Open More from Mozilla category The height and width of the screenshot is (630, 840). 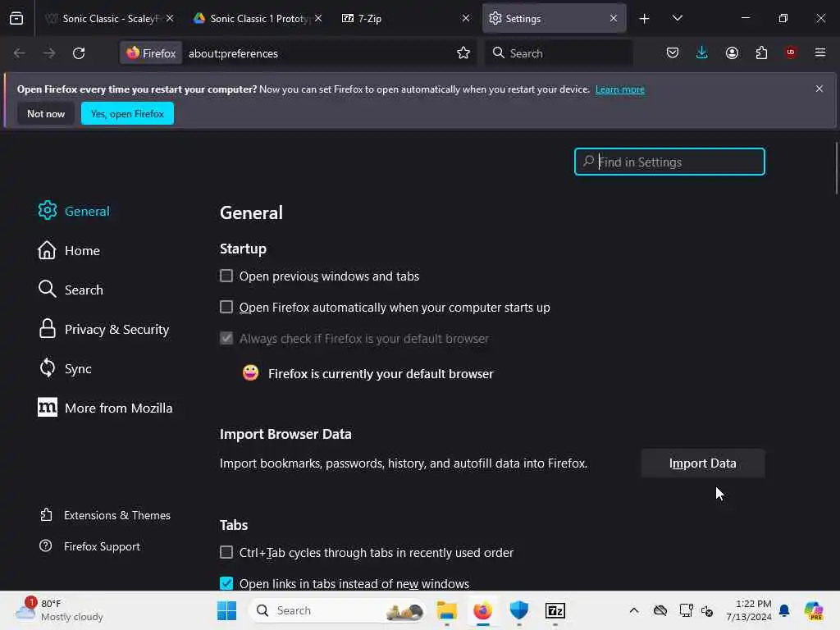105,408
